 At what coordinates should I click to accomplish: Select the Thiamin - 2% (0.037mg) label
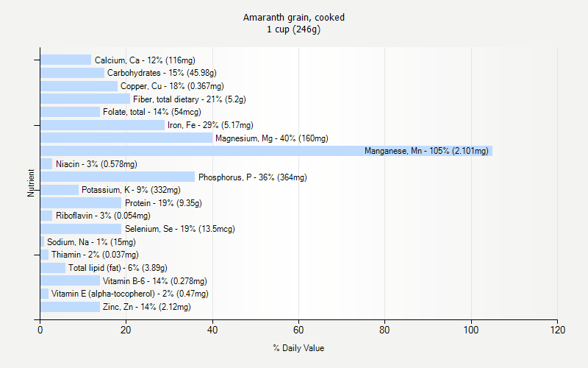pos(95,255)
